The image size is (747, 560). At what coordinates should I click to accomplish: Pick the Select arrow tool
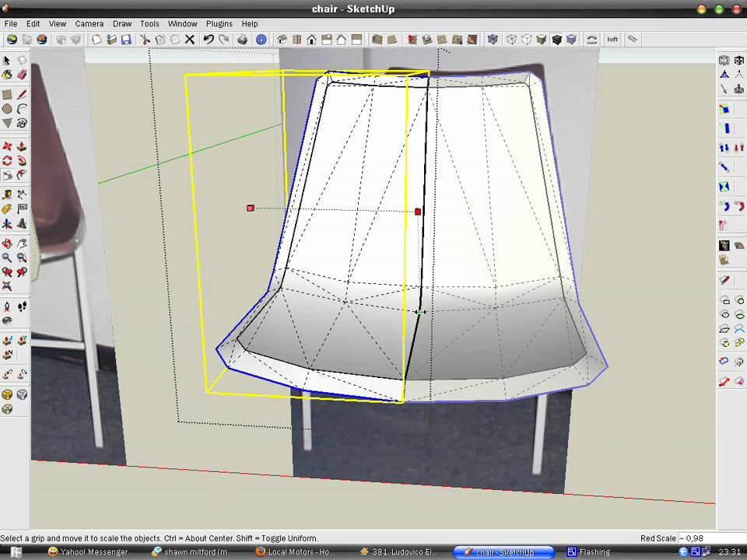tap(7, 60)
